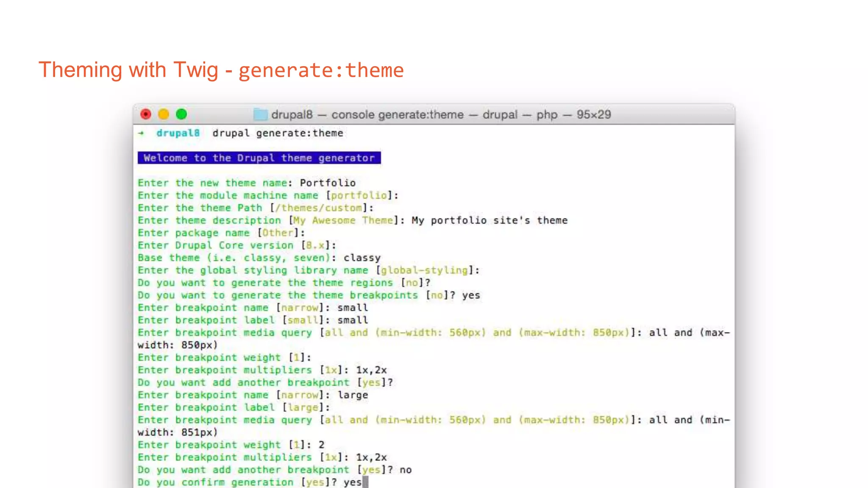The height and width of the screenshot is (488, 868).
Task: Click 'Do you confirm generation [yes]? yes' line
Action: point(250,482)
